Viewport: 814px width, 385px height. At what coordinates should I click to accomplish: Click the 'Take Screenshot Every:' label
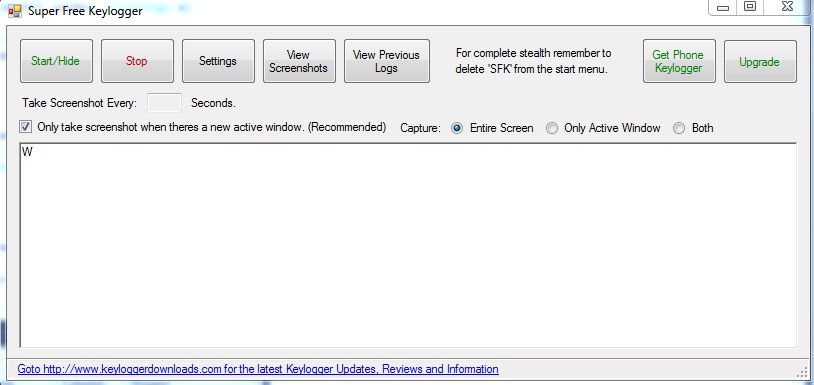point(79,103)
